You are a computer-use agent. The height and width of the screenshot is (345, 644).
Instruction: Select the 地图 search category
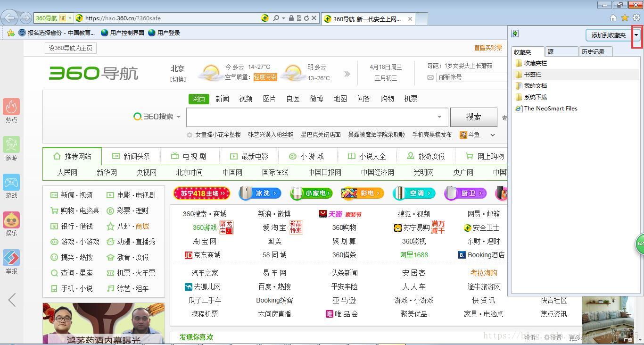340,99
